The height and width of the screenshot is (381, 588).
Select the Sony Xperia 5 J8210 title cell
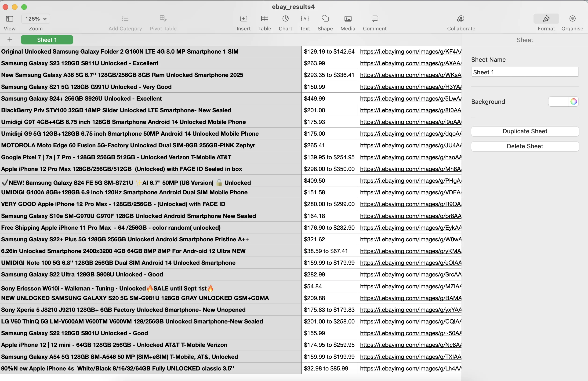[151, 310]
